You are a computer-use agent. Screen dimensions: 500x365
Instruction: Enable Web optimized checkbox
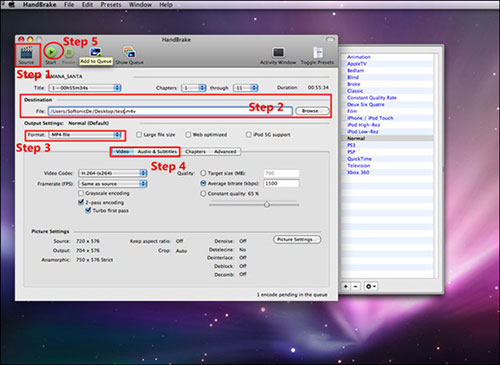(188, 135)
